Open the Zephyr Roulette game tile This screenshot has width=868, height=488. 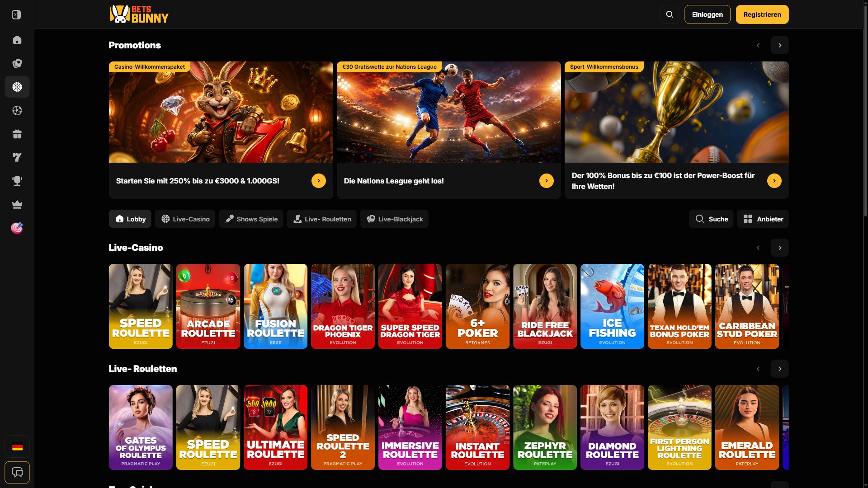545,427
